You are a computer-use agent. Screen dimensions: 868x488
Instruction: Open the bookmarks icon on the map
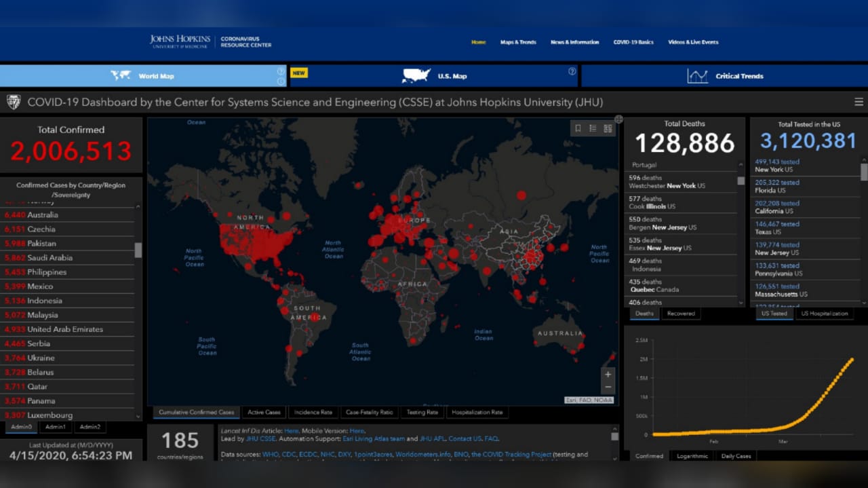click(x=578, y=128)
